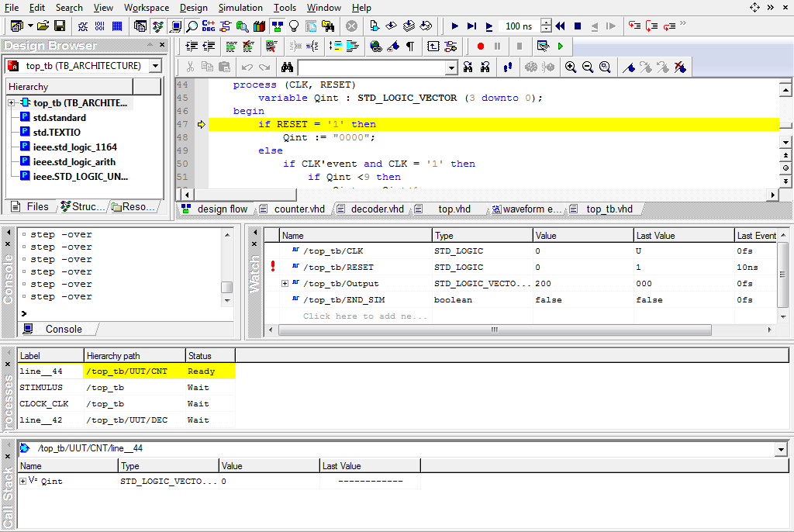
Task: Click the light bulb icon
Action: pyautogui.click(x=294, y=26)
